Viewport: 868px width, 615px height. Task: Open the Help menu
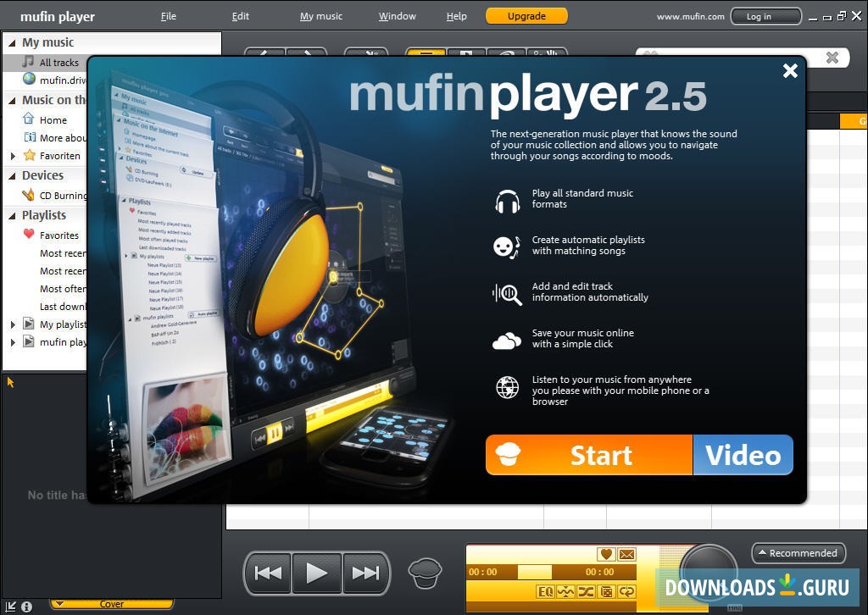(x=456, y=15)
